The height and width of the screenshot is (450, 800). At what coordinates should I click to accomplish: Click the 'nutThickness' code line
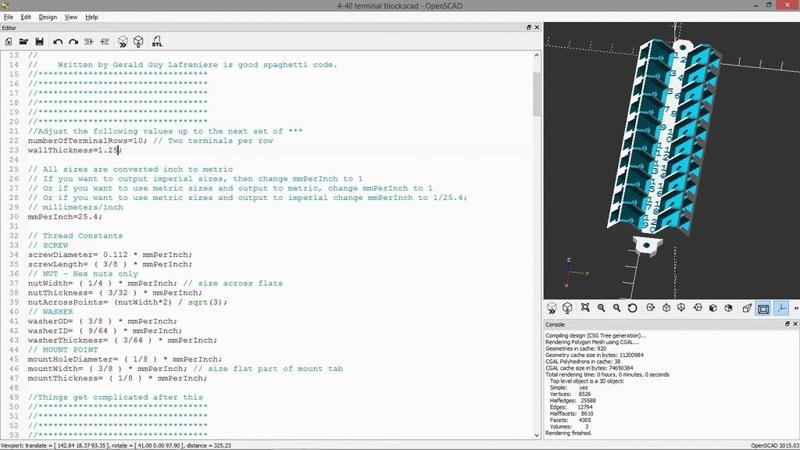pos(115,293)
